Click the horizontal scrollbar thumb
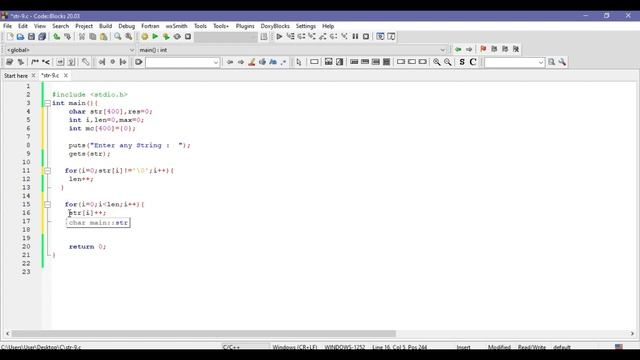Viewport: 640px width, 360px height. pyautogui.click(x=204, y=333)
